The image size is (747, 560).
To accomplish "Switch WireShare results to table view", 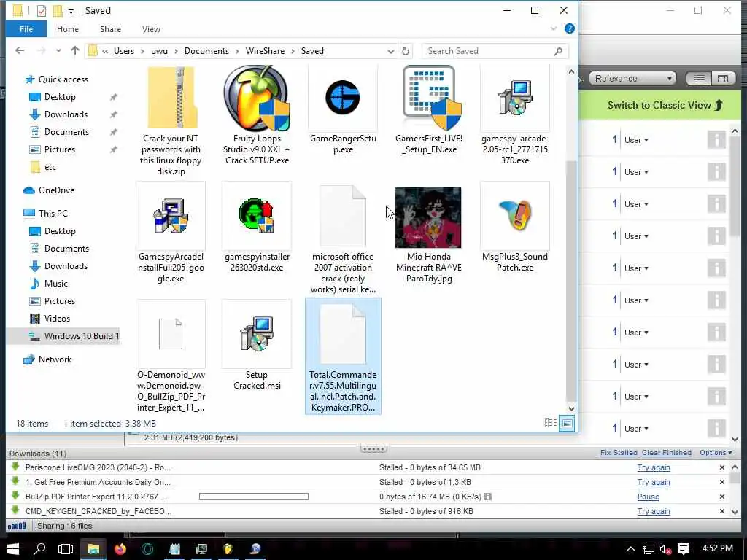I will (x=723, y=79).
